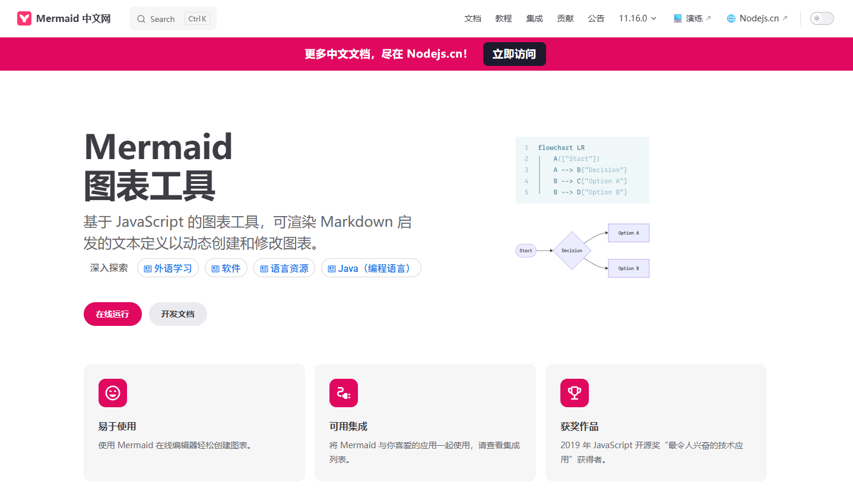Click the 使用 Mermaid 在线编辑器轻松创建图表 description

point(176,445)
